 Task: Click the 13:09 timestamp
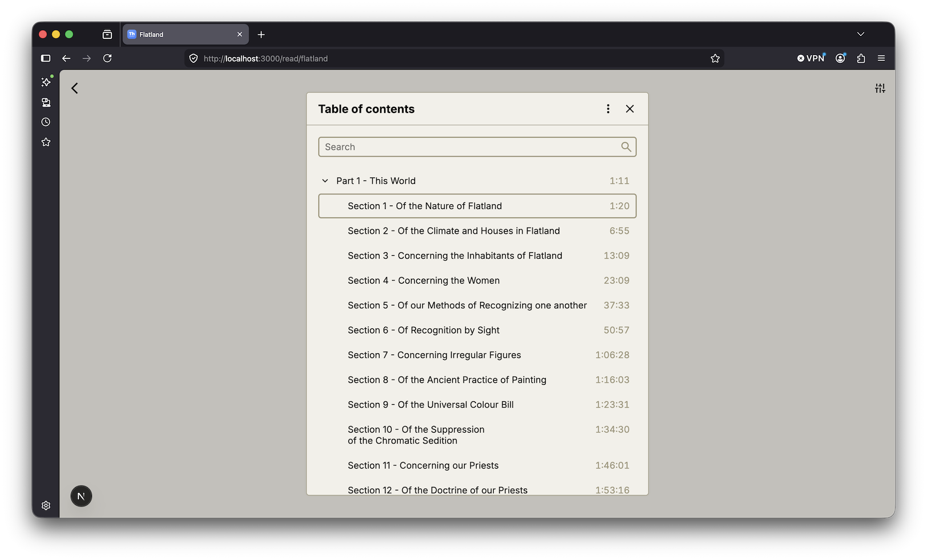coord(616,256)
